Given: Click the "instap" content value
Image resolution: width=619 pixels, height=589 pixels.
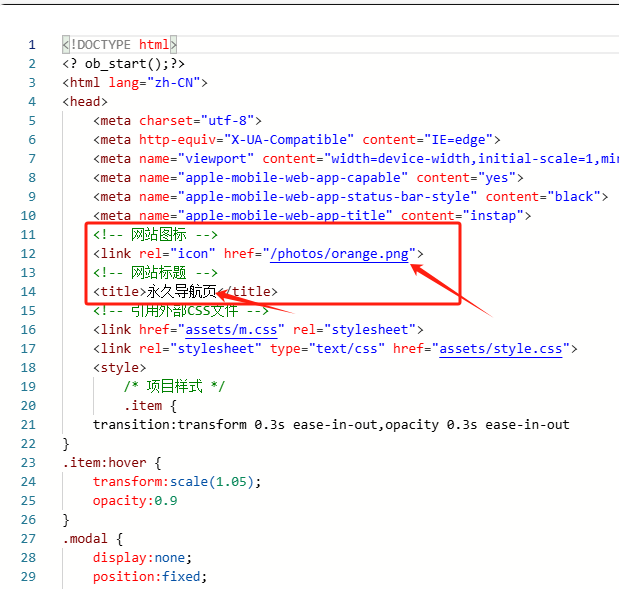Looking at the screenshot, I should click(496, 216).
